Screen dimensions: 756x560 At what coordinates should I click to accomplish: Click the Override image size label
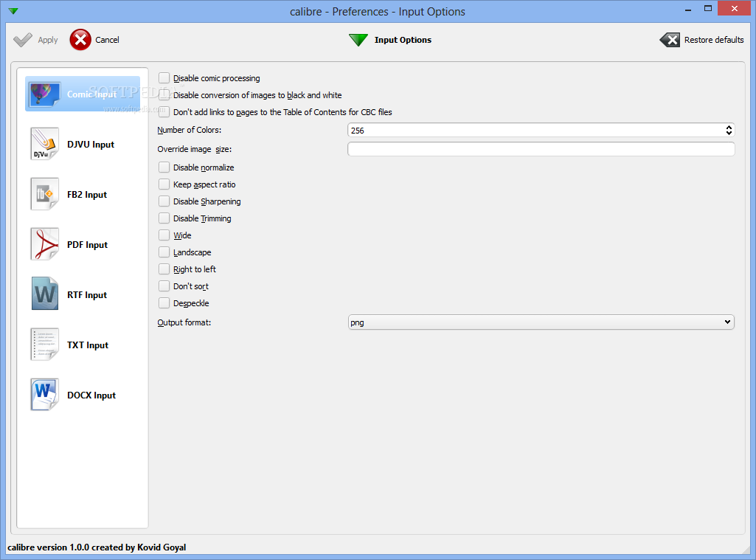(x=194, y=149)
